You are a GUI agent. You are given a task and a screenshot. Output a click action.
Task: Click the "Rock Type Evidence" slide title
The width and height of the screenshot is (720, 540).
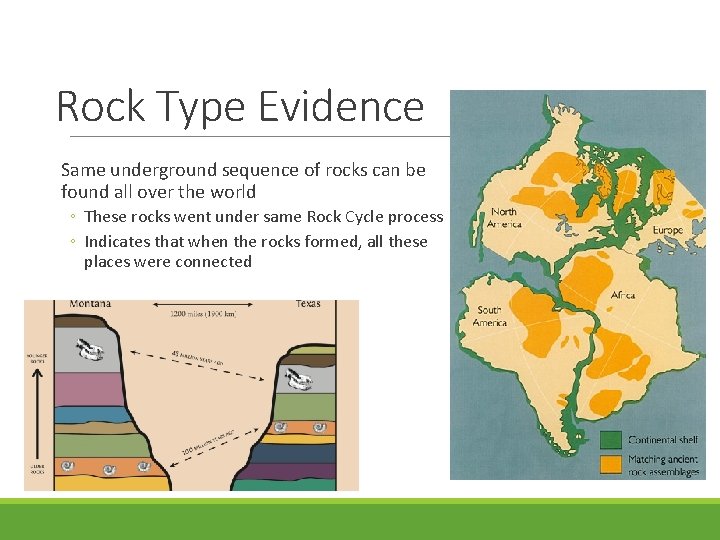tap(240, 107)
